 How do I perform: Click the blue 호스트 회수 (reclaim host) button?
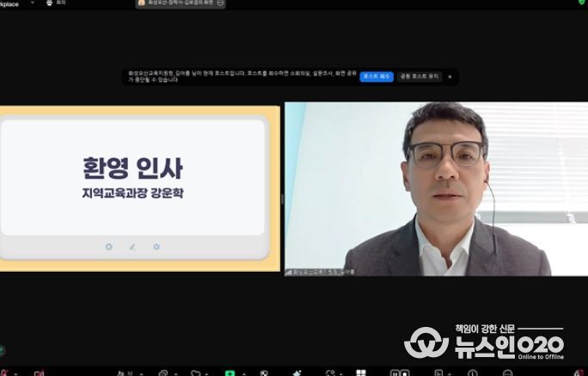[377, 77]
